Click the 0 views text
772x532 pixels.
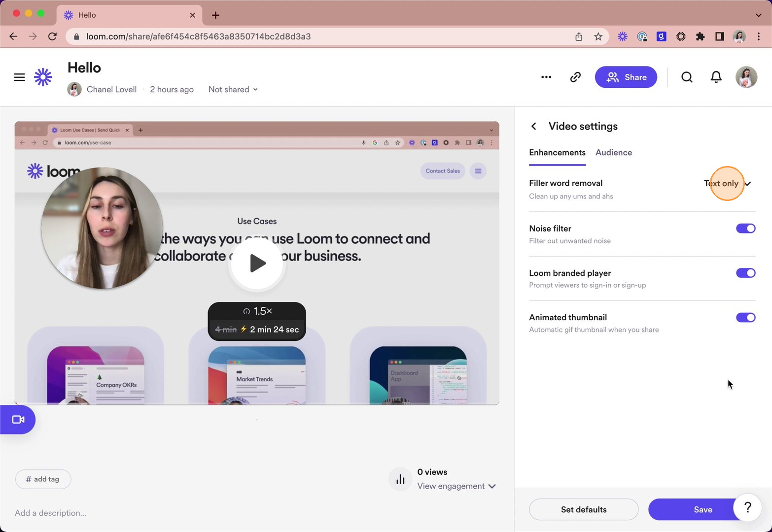[x=432, y=472]
